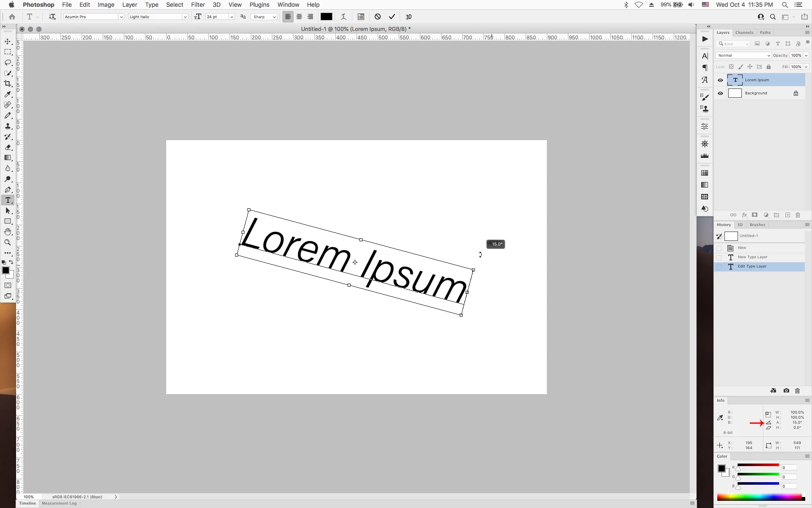The height and width of the screenshot is (508, 812).
Task: Click the Create warped text icon
Action: [343, 17]
